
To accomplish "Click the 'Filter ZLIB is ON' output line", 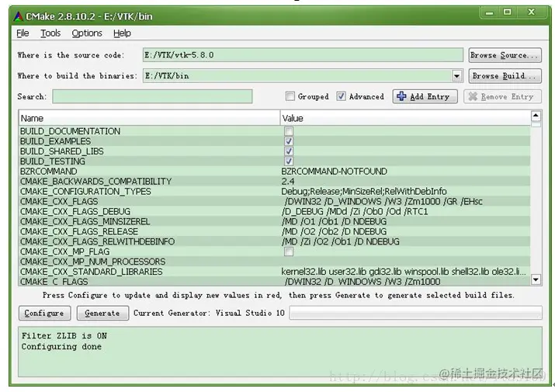I will 64,335.
